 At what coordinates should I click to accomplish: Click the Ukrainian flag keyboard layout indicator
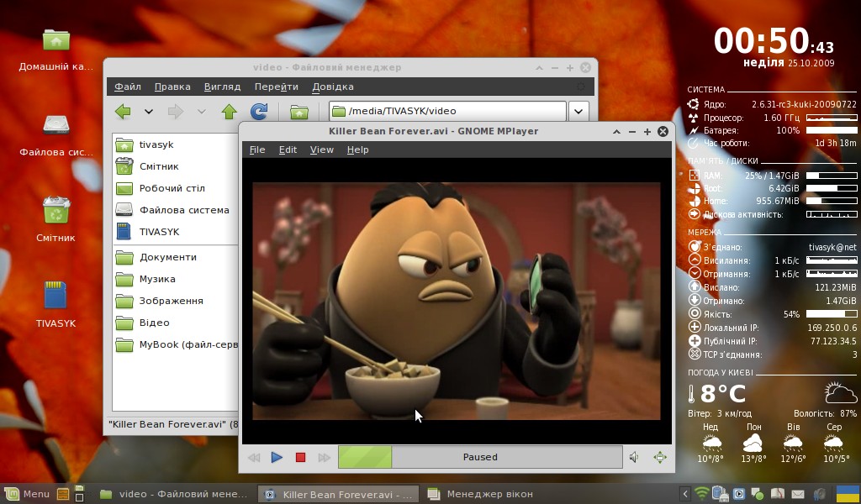[x=848, y=494]
